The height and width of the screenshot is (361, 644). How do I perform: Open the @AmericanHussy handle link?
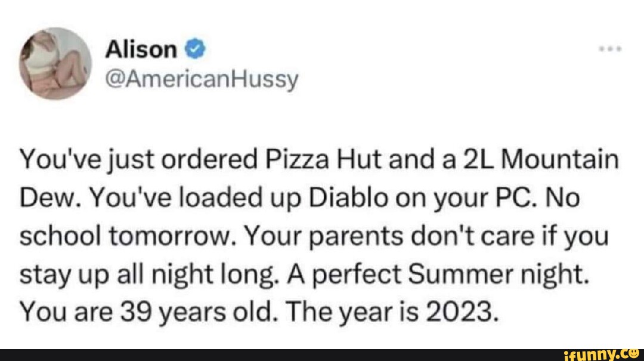click(202, 78)
